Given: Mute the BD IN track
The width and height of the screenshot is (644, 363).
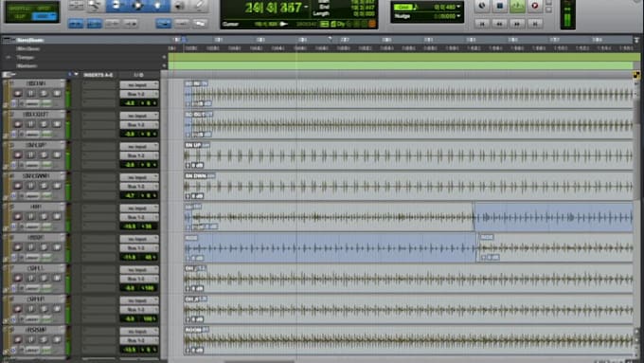Looking at the screenshot, I should coord(57,93).
